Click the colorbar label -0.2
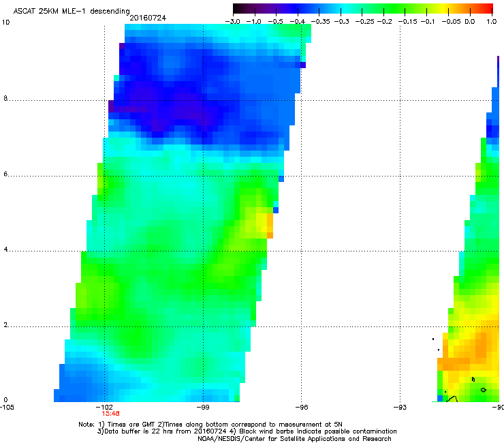 (385, 22)
